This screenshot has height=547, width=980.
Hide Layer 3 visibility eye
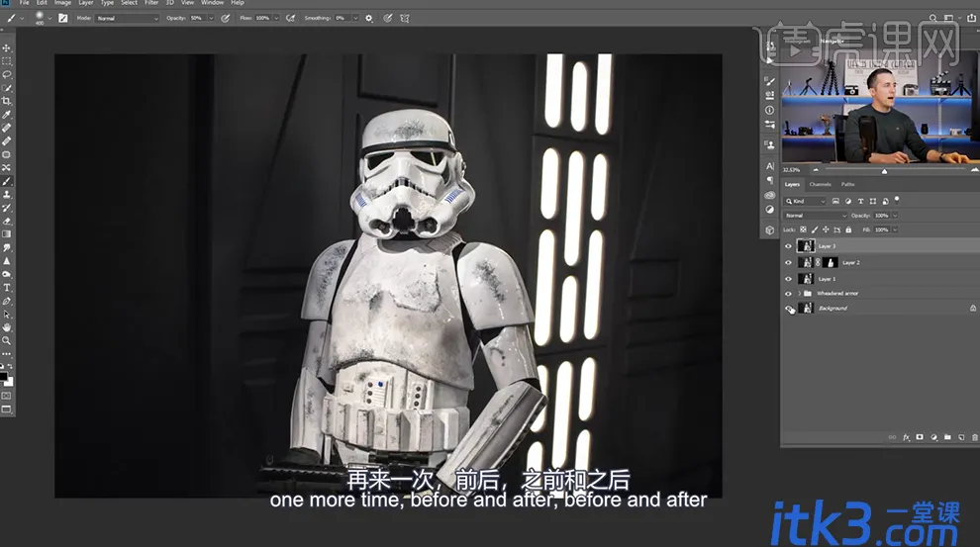pos(788,246)
